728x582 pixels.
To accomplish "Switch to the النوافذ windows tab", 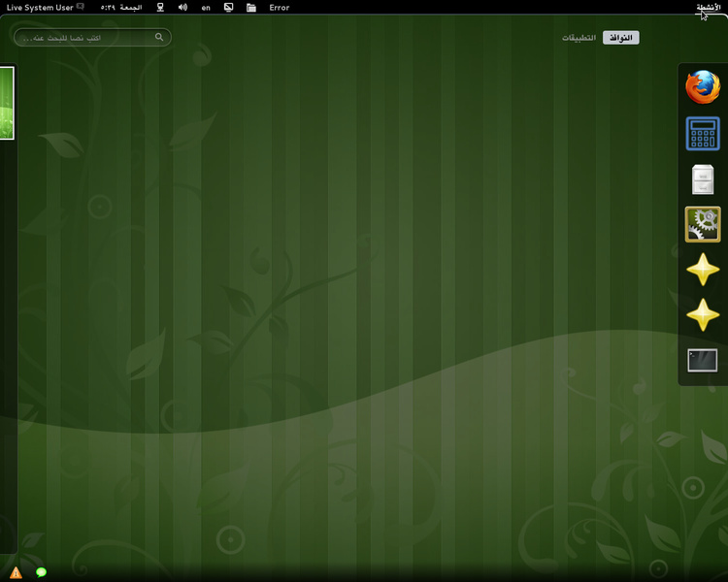I will point(621,38).
